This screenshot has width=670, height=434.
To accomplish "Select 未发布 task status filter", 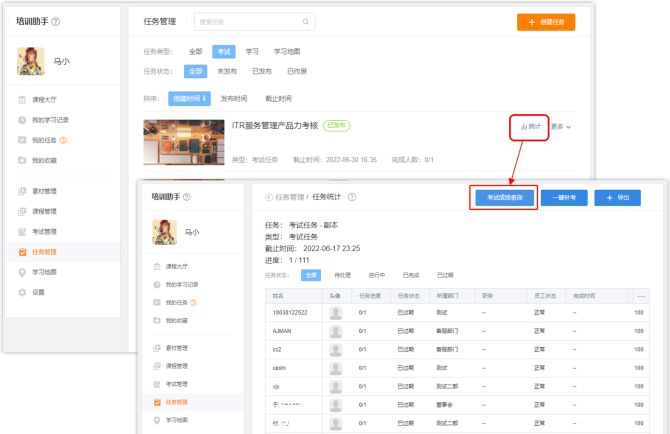I will 230,71.
